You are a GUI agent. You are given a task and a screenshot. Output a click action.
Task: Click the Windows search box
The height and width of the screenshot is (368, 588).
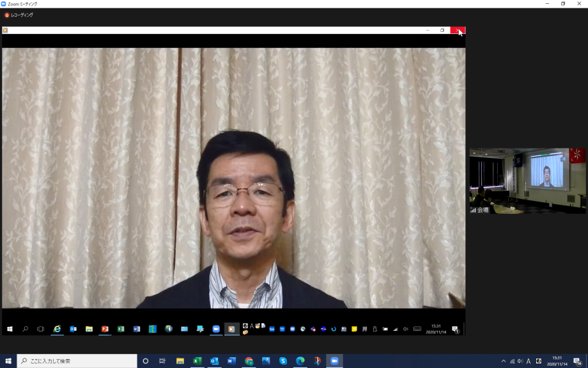click(x=77, y=361)
